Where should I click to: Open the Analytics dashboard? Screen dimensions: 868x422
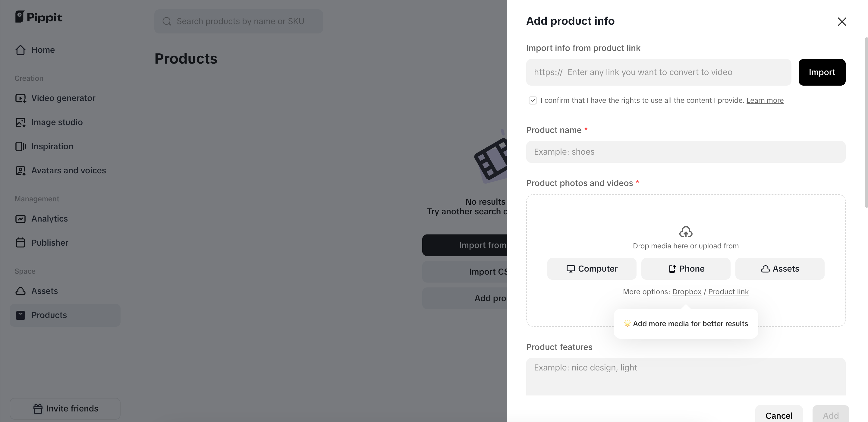(x=49, y=219)
